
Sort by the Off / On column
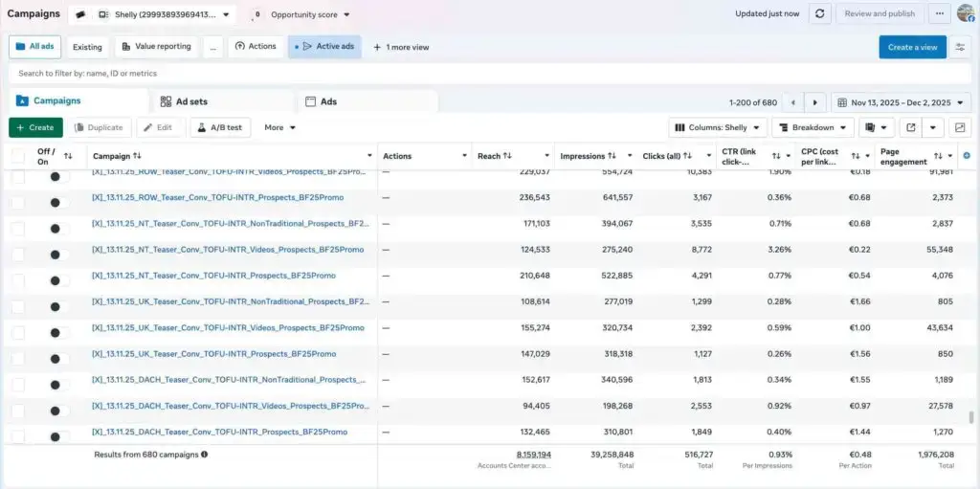[x=68, y=156]
